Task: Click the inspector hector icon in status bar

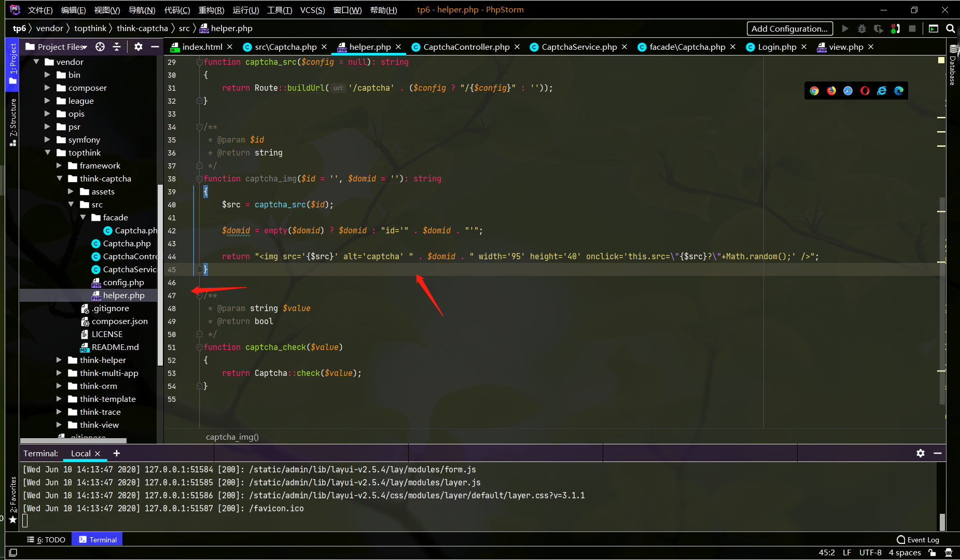Action: tap(949, 553)
